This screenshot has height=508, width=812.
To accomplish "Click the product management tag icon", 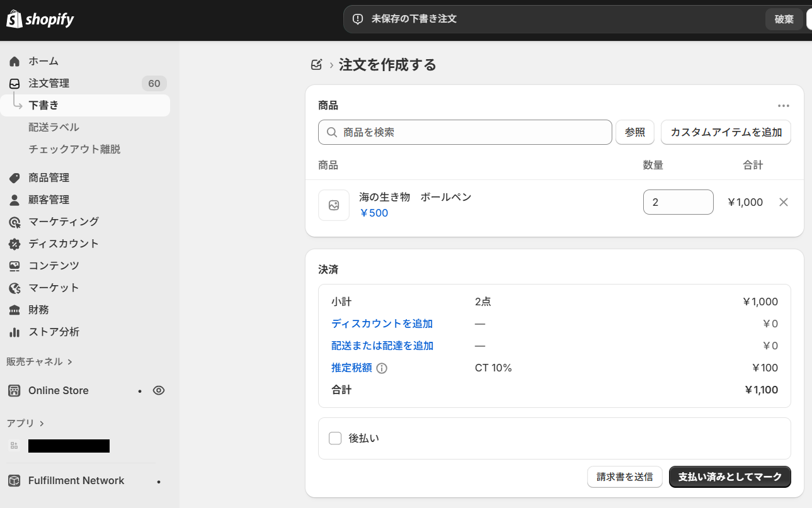I will pyautogui.click(x=14, y=178).
